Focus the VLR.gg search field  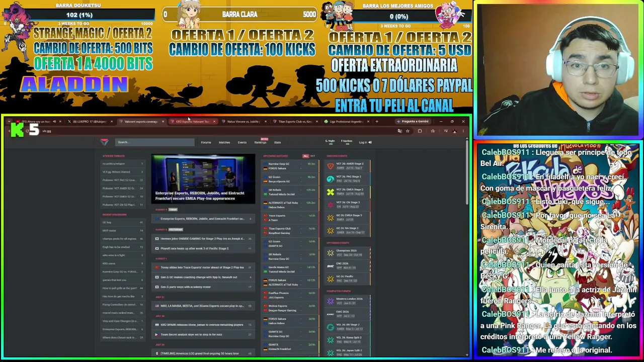(155, 142)
